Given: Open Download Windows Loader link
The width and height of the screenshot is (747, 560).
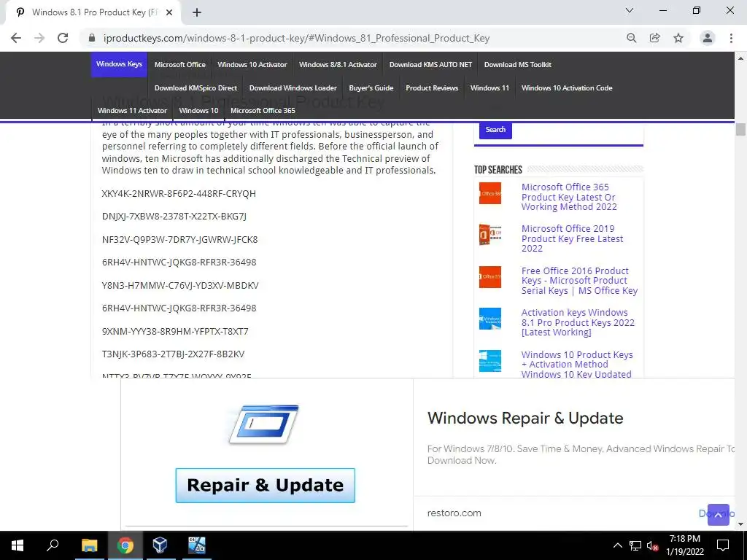Looking at the screenshot, I should (293, 87).
